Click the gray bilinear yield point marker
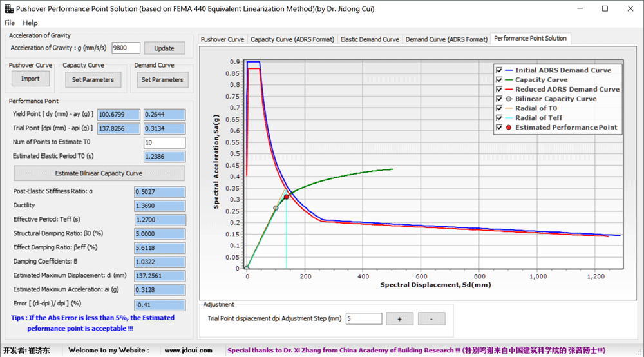 (x=276, y=208)
